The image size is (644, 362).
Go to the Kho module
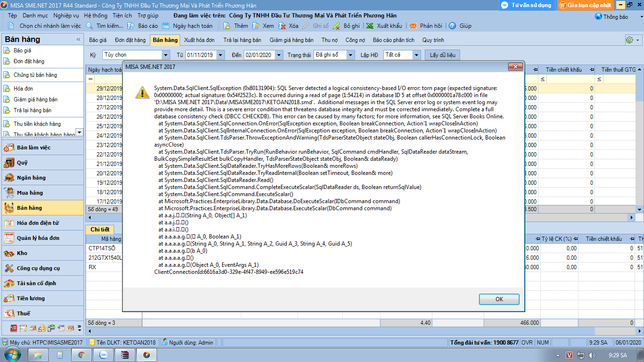(43, 253)
